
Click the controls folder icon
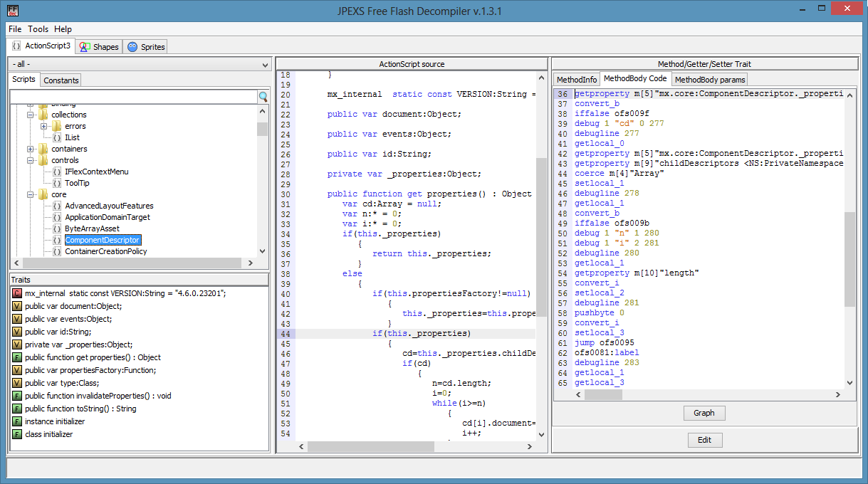tap(43, 160)
